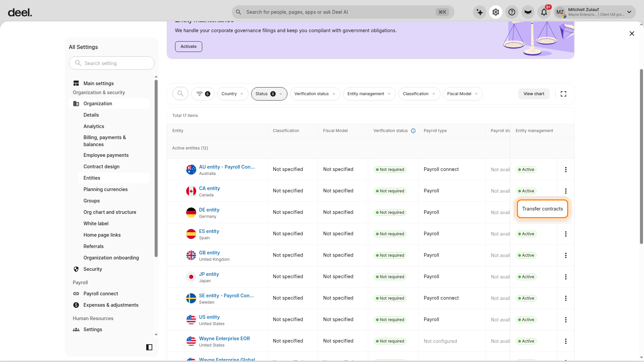Open the Classification filter dropdown
Screen dimensions: 644x362
419,94
